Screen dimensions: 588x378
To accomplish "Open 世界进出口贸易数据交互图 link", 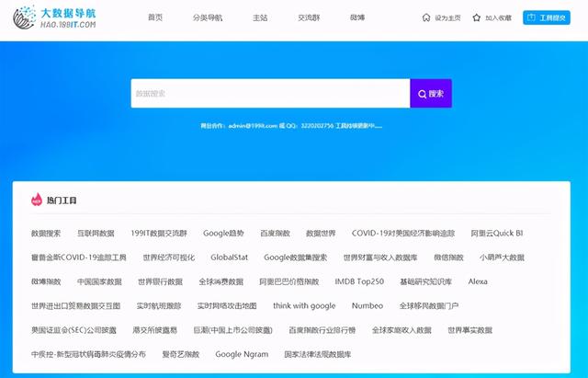I will point(75,306).
